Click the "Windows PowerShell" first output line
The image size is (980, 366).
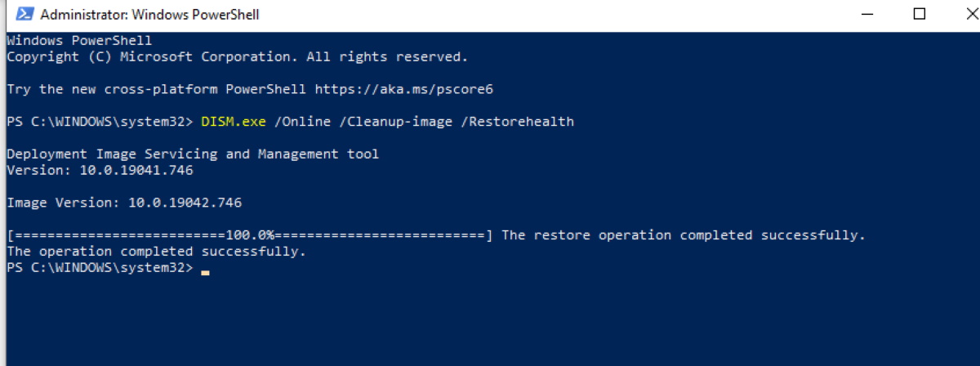(x=79, y=40)
